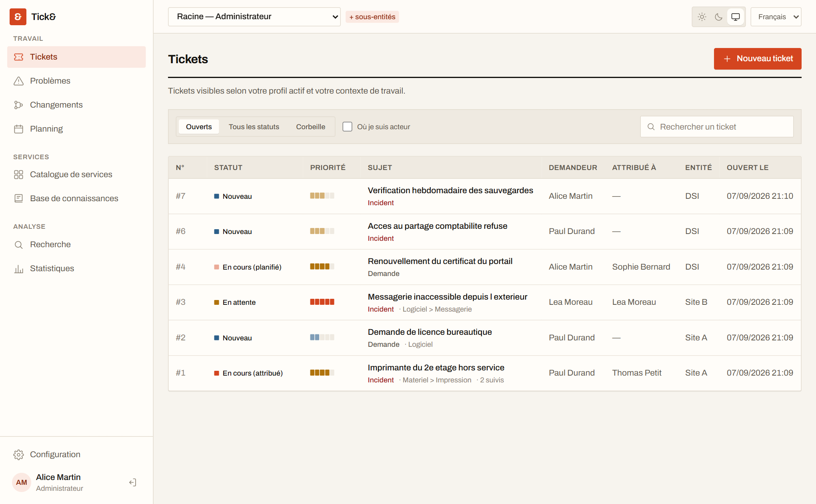The width and height of the screenshot is (816, 504).
Task: Click the OUVERT LE column header
Action: 748,168
